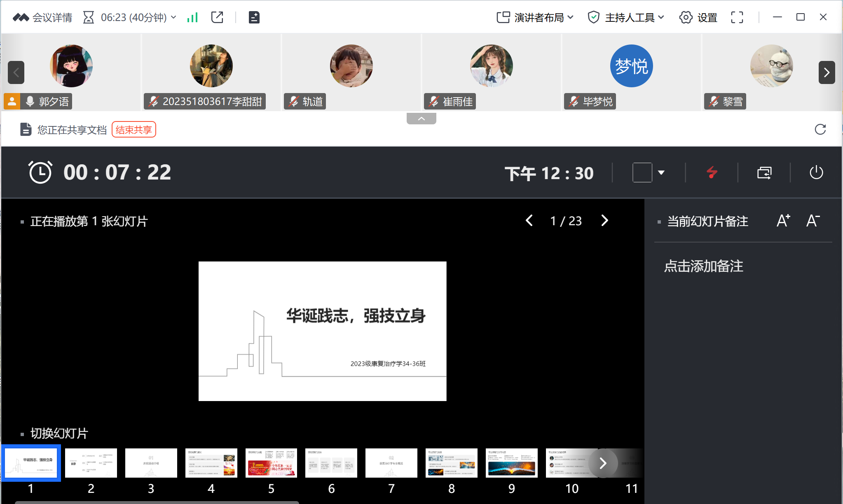Screen dimensions: 843x504
Task: Open the share external link icon
Action: coord(217,17)
